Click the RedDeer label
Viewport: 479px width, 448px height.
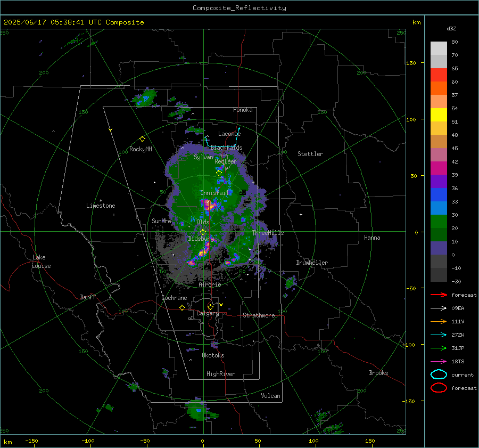(x=226, y=161)
